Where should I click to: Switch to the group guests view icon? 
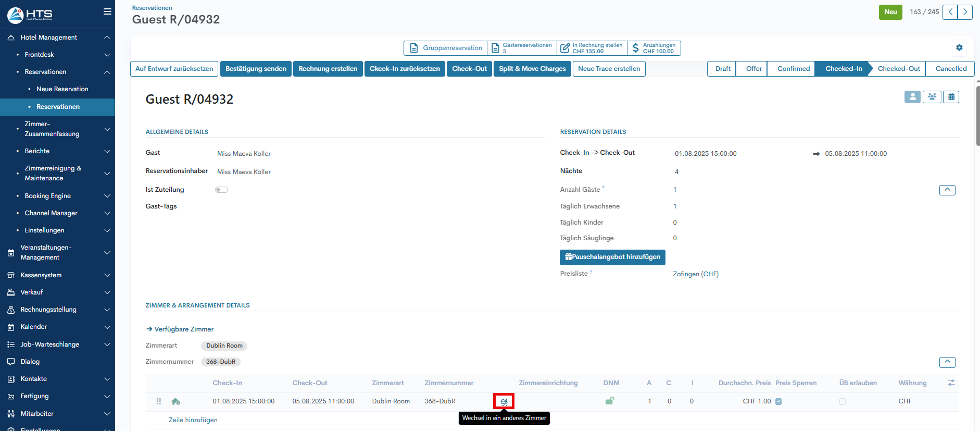[x=932, y=97]
